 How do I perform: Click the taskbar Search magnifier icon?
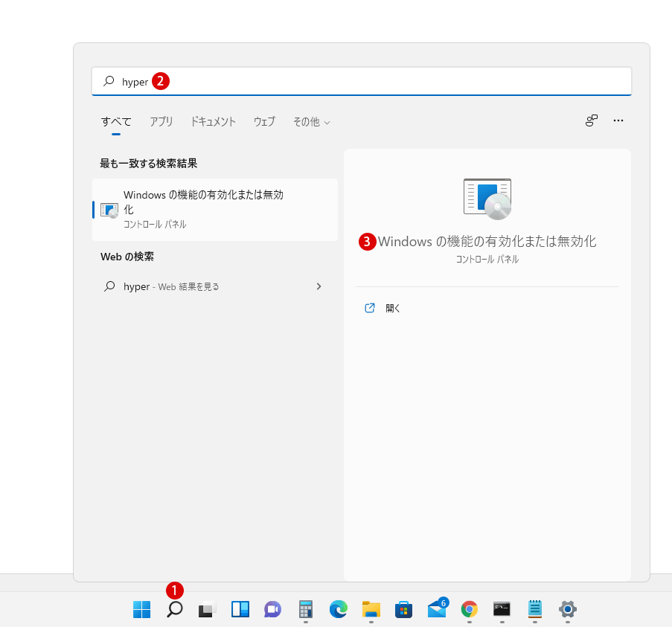click(x=174, y=609)
